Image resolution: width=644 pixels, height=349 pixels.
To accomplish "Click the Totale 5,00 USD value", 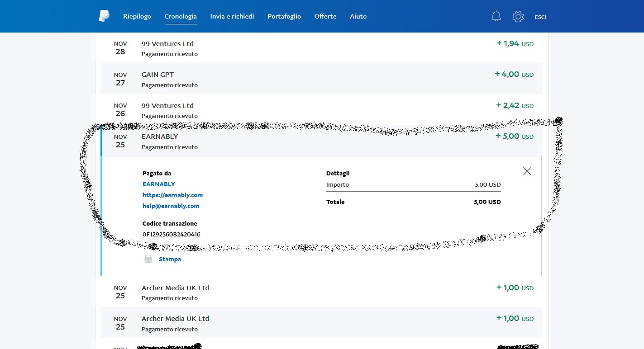I will click(x=487, y=202).
